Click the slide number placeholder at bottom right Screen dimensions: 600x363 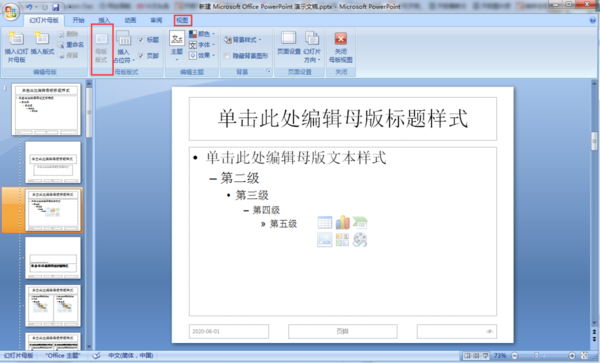tap(457, 331)
